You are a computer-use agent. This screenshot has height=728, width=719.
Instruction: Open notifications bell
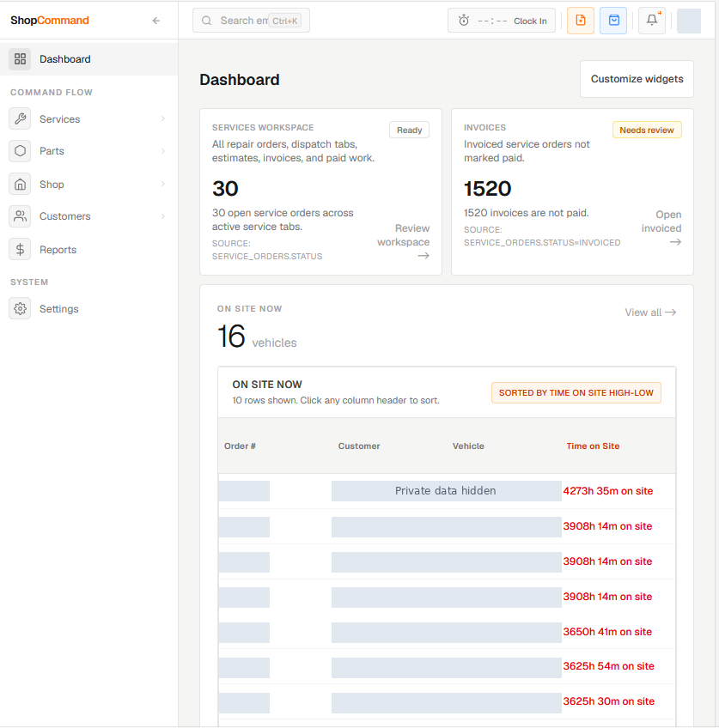652,21
